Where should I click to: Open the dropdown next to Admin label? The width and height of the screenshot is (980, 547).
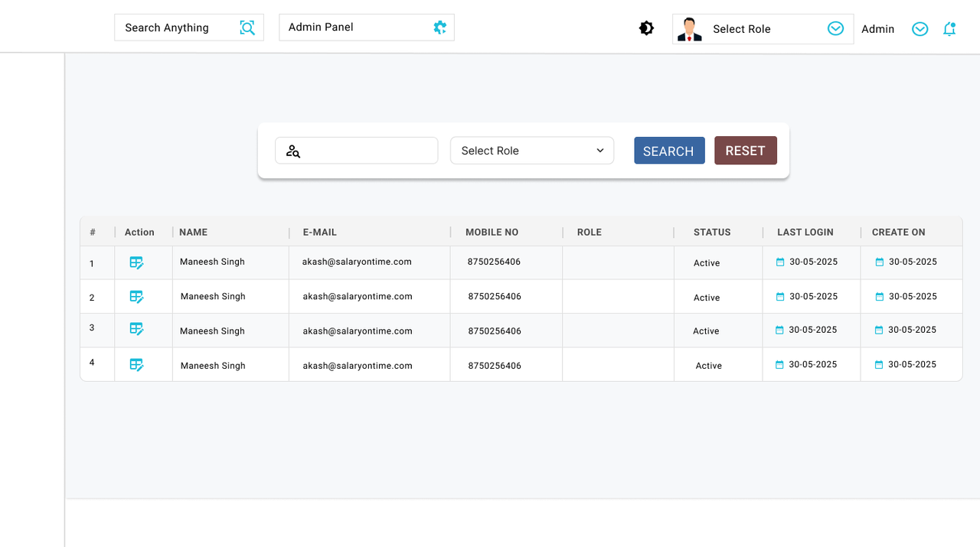coord(920,29)
